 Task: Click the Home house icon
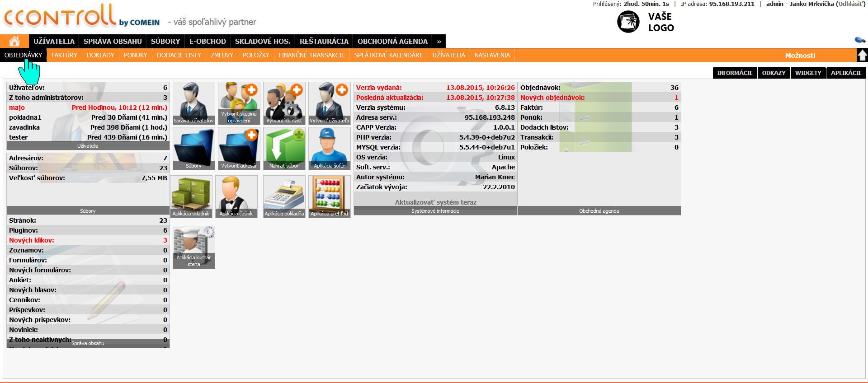point(14,41)
